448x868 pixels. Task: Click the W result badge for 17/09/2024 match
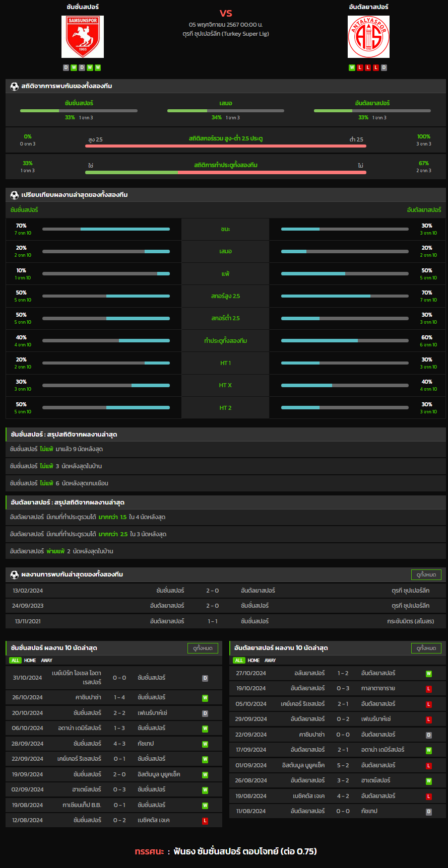point(429,750)
